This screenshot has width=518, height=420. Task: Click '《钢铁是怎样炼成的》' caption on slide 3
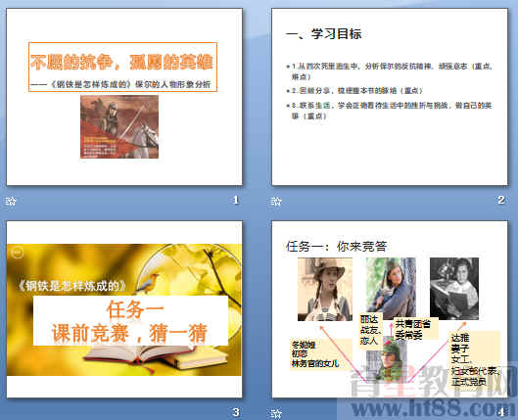[72, 286]
